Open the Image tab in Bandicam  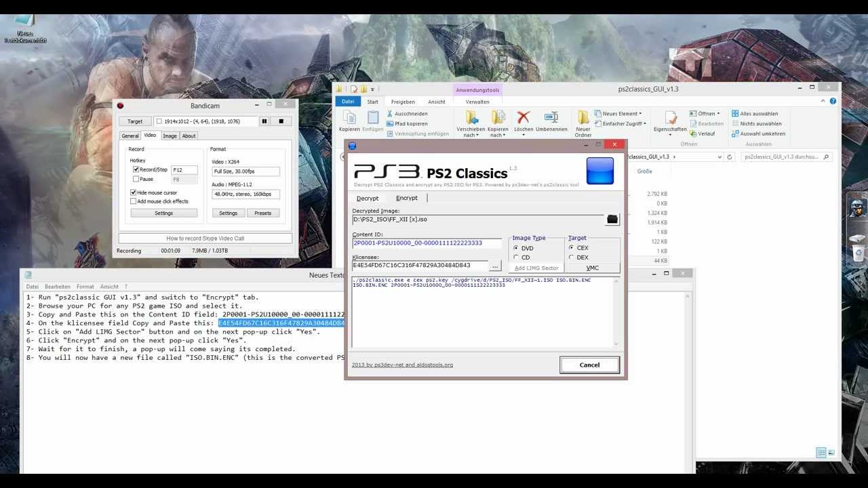(x=170, y=136)
